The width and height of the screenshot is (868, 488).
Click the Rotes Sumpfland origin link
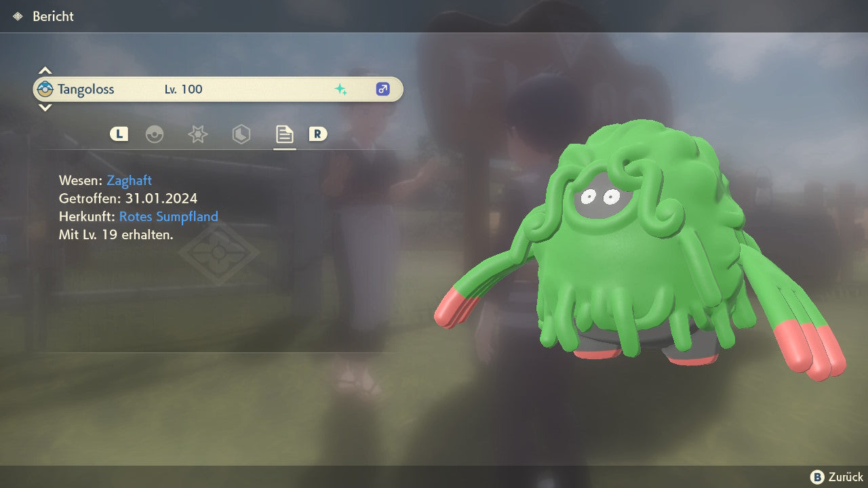click(x=168, y=217)
